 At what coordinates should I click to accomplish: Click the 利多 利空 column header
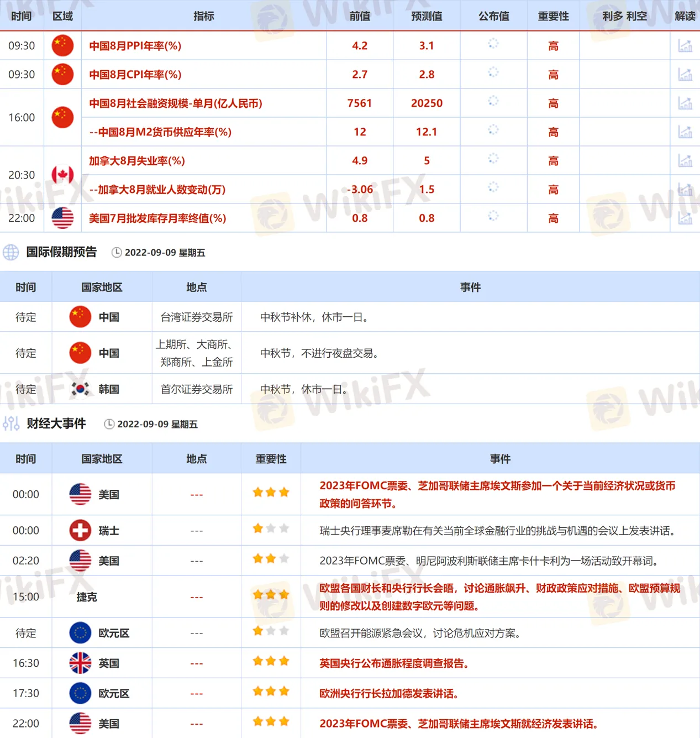pos(624,16)
